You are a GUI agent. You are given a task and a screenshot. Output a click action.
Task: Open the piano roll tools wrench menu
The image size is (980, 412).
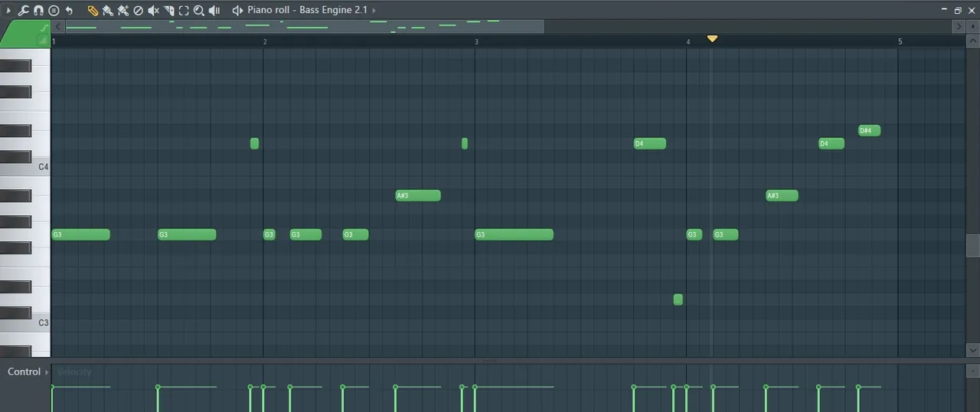tap(23, 10)
